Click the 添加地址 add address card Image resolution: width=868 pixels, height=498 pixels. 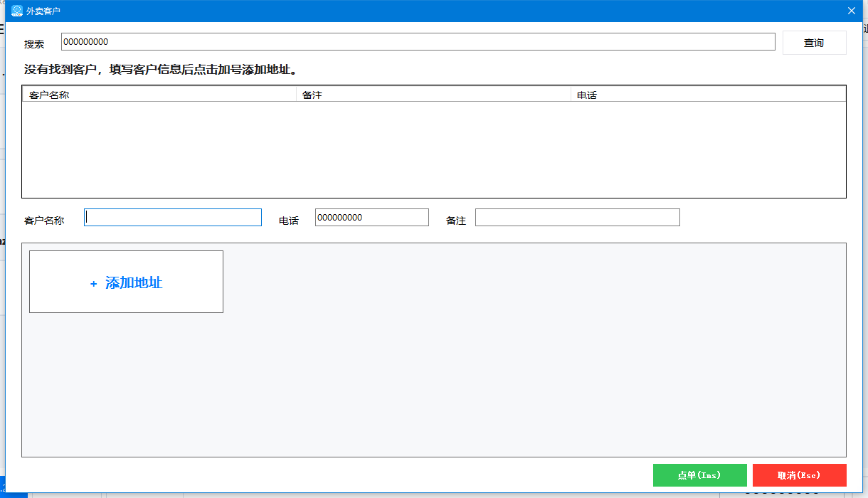[x=126, y=282]
